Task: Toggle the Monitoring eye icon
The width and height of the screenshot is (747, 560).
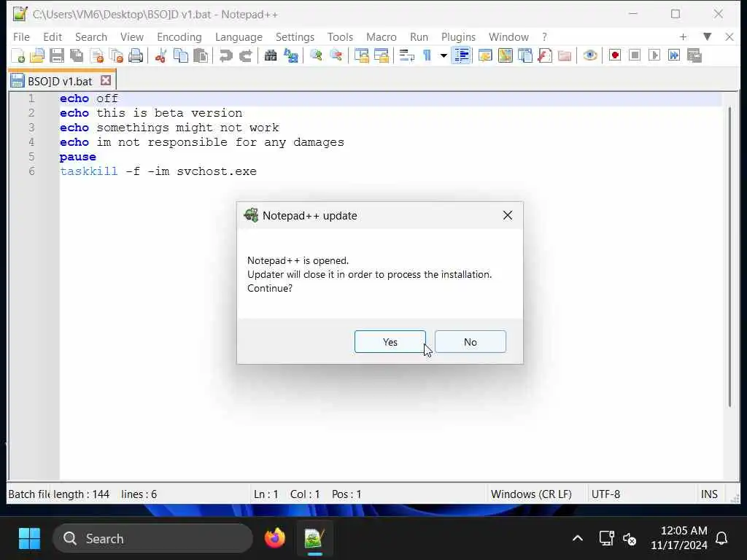Action: 589,55
